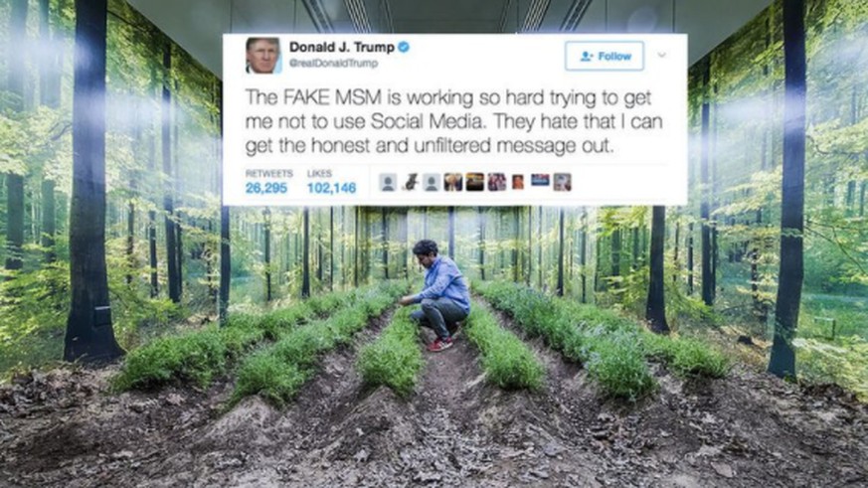View the 26,295 retweets list
Image resolution: width=868 pixels, height=488 pixels.
[266, 188]
